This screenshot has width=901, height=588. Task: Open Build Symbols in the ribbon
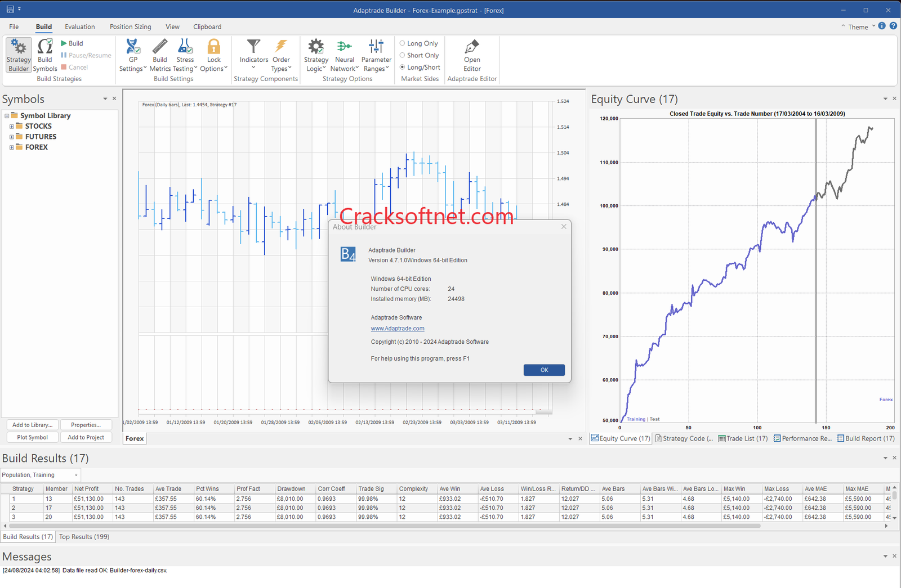[45, 55]
